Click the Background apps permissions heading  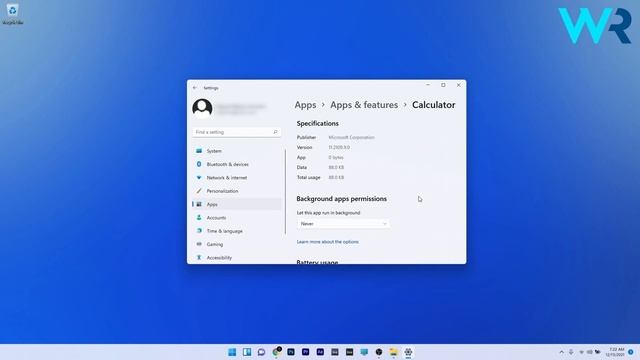tap(341, 199)
